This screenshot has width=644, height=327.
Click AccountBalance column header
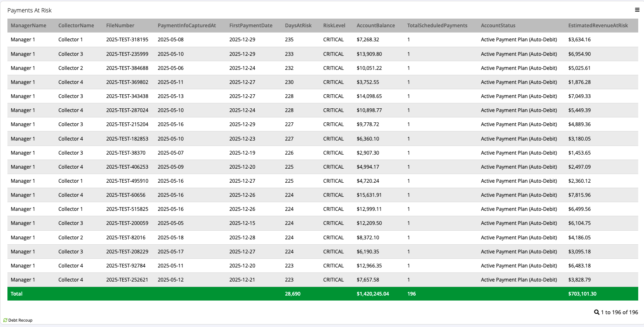[x=376, y=26]
